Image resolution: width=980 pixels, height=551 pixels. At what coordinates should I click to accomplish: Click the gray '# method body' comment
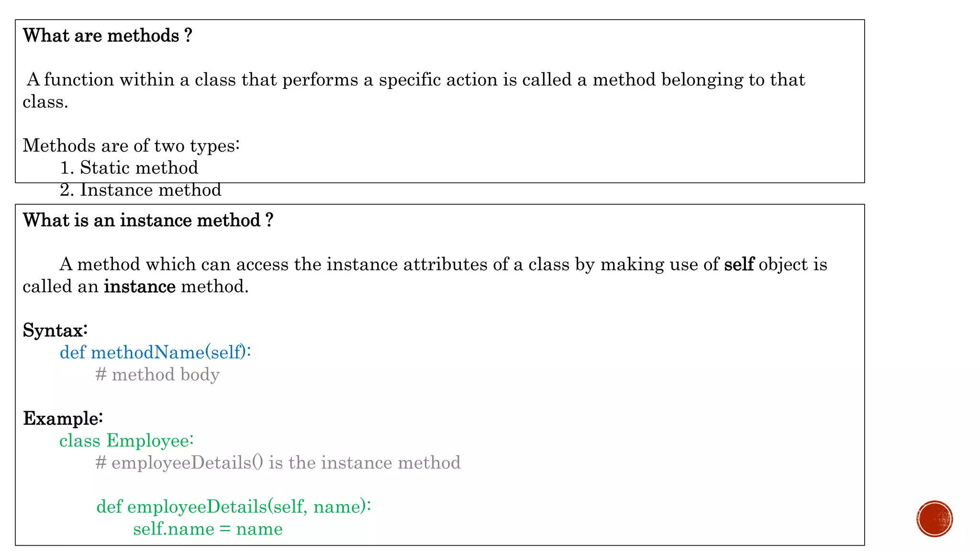157,375
